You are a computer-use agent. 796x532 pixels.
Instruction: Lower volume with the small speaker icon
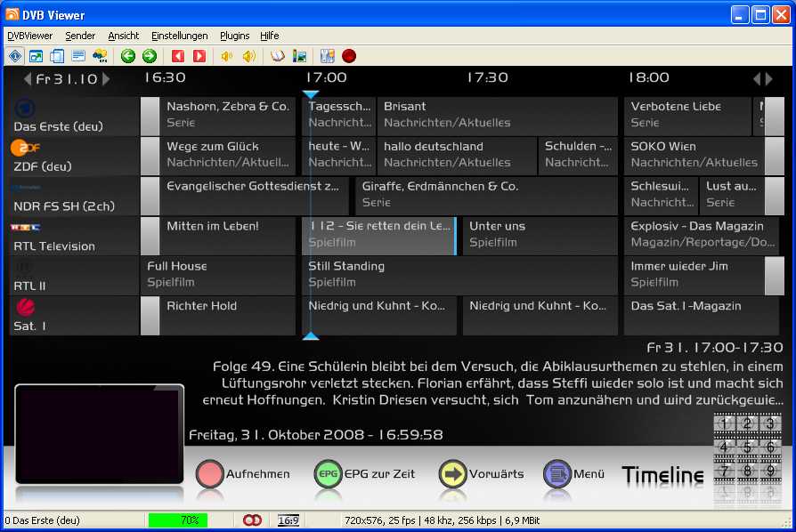tap(226, 56)
